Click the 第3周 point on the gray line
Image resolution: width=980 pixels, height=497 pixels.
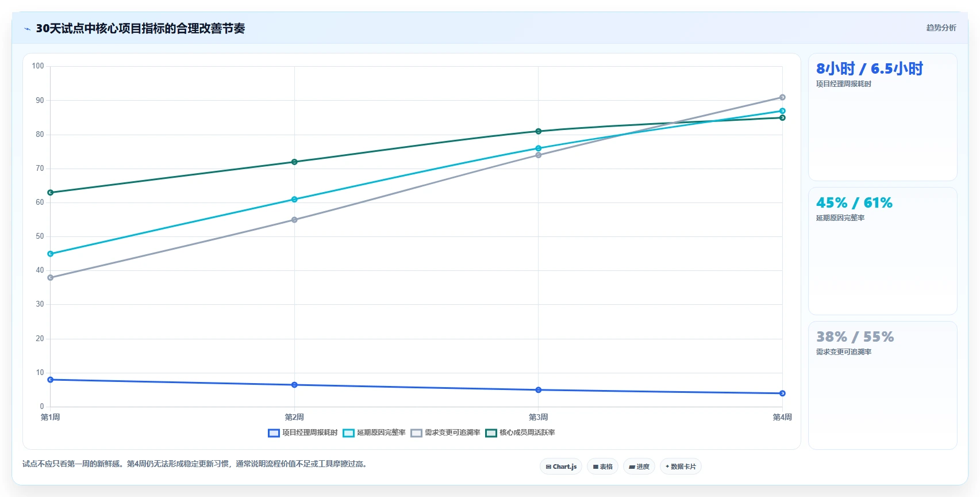point(539,155)
